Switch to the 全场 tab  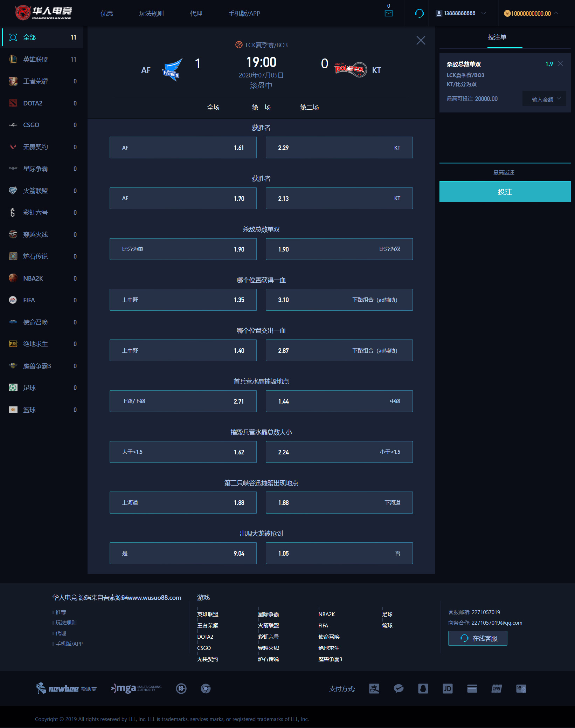click(213, 107)
